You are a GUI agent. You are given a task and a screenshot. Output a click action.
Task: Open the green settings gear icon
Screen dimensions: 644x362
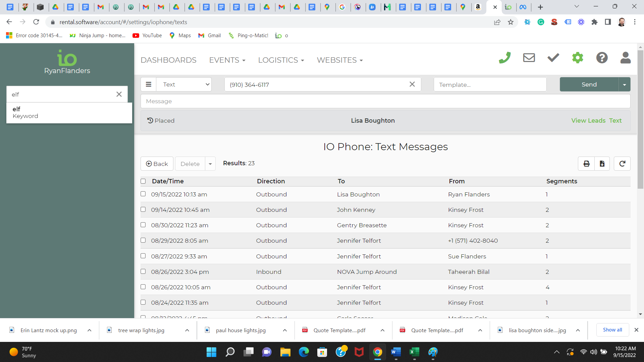tap(578, 58)
